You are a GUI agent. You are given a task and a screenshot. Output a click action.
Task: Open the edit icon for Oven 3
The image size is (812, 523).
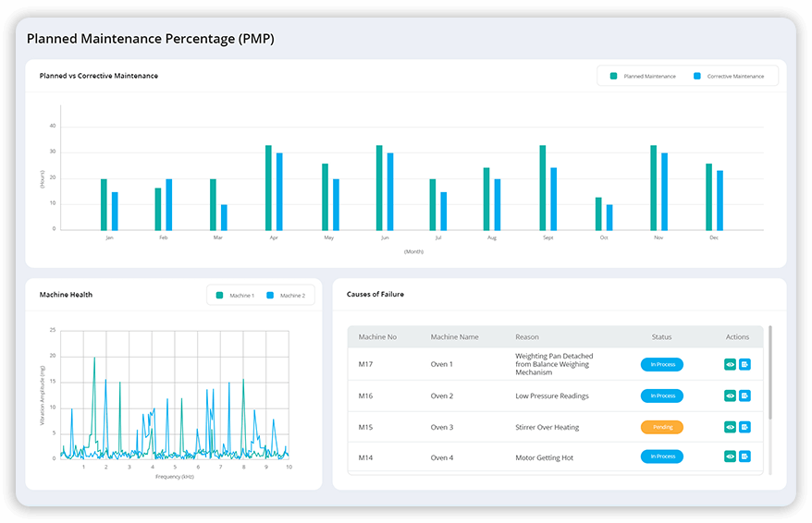(x=744, y=427)
